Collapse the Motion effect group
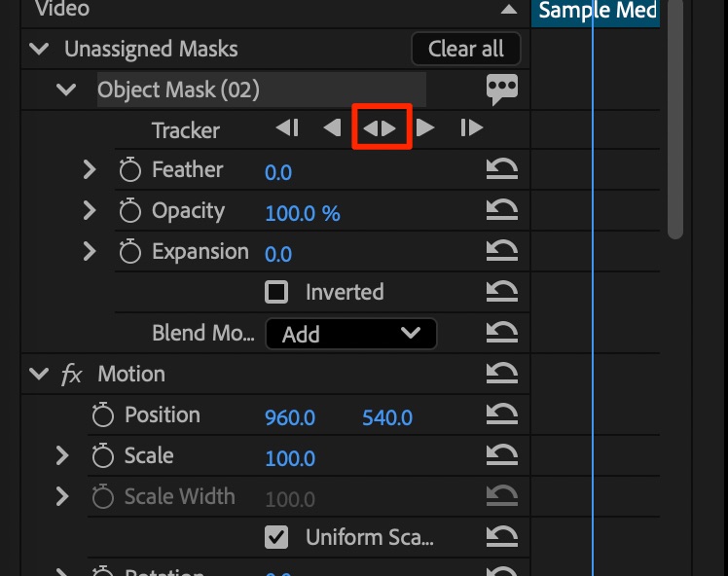 [x=39, y=374]
